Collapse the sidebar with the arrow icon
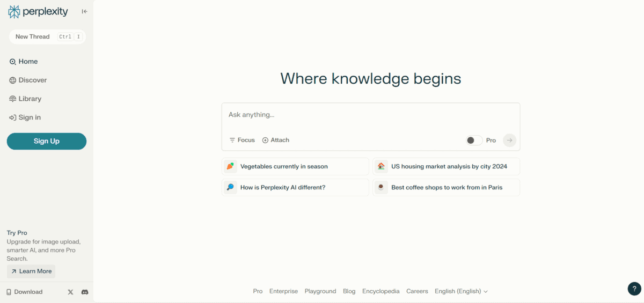Image resolution: width=644 pixels, height=303 pixels. [x=84, y=11]
